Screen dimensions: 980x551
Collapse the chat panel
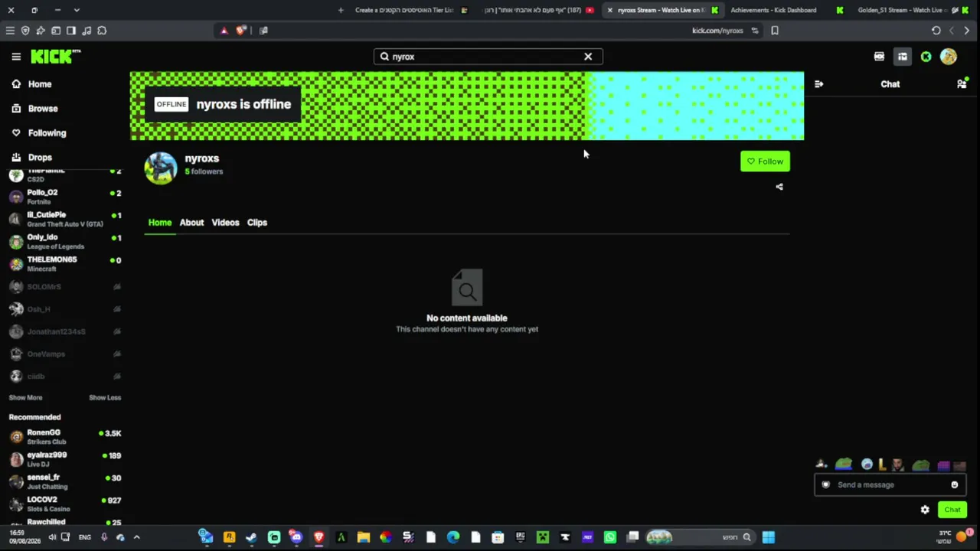[x=819, y=84]
